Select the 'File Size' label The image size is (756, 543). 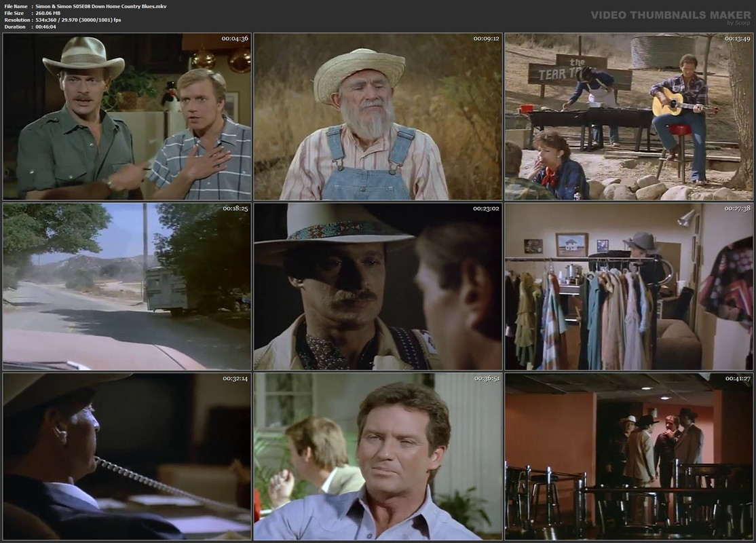(x=14, y=13)
